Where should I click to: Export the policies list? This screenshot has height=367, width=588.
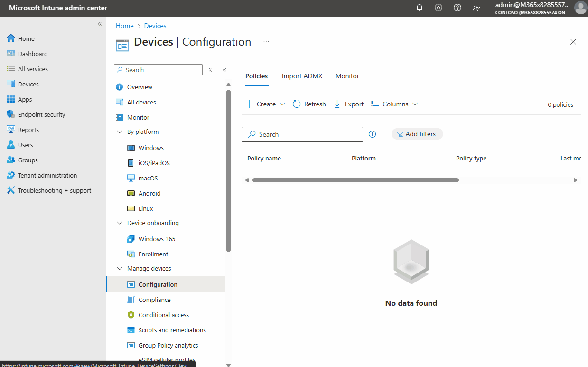coord(349,104)
